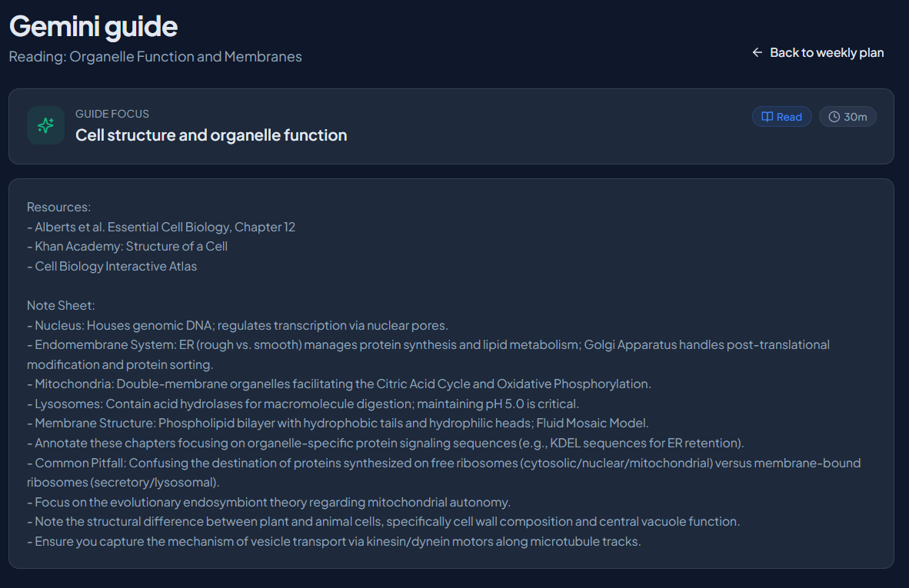
Task: Go back to weekly plan
Action: [818, 53]
